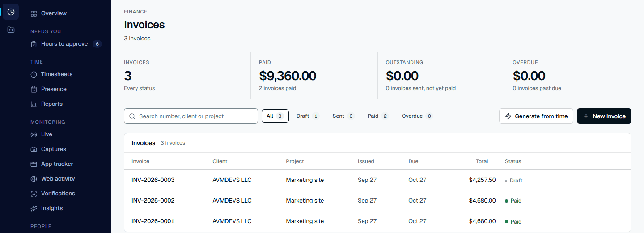This screenshot has width=644, height=233.
Task: Click the Due column header
Action: (413, 161)
